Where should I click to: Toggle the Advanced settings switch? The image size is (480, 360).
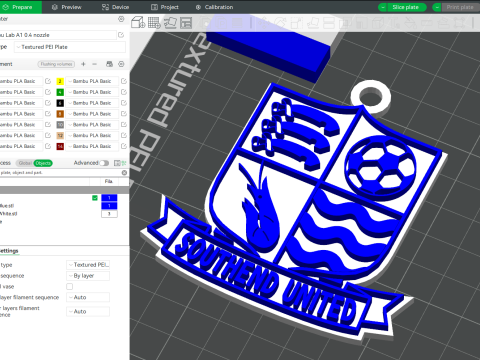tap(104, 163)
